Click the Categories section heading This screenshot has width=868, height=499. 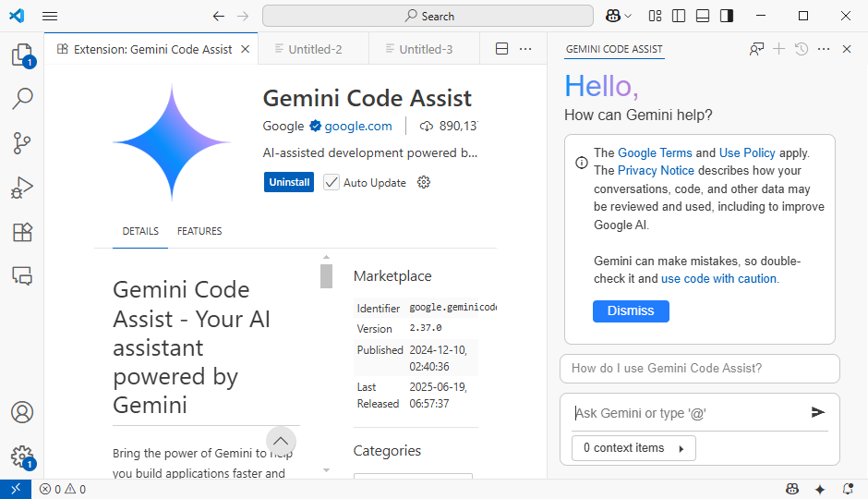[387, 451]
